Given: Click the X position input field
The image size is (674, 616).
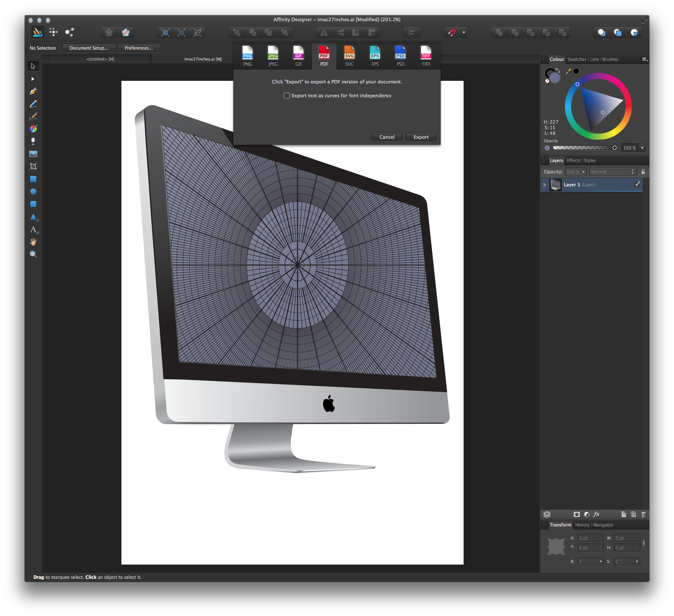Looking at the screenshot, I should [591, 538].
